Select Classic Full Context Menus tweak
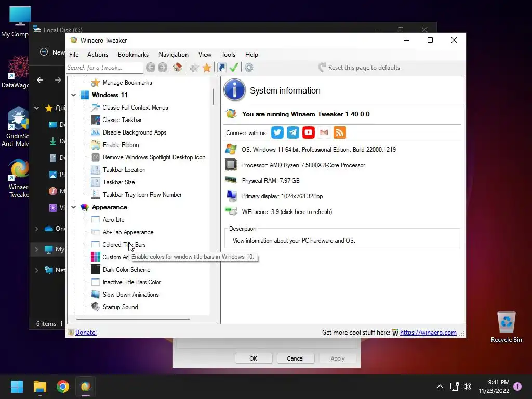Image resolution: width=532 pixels, height=399 pixels. point(136,108)
